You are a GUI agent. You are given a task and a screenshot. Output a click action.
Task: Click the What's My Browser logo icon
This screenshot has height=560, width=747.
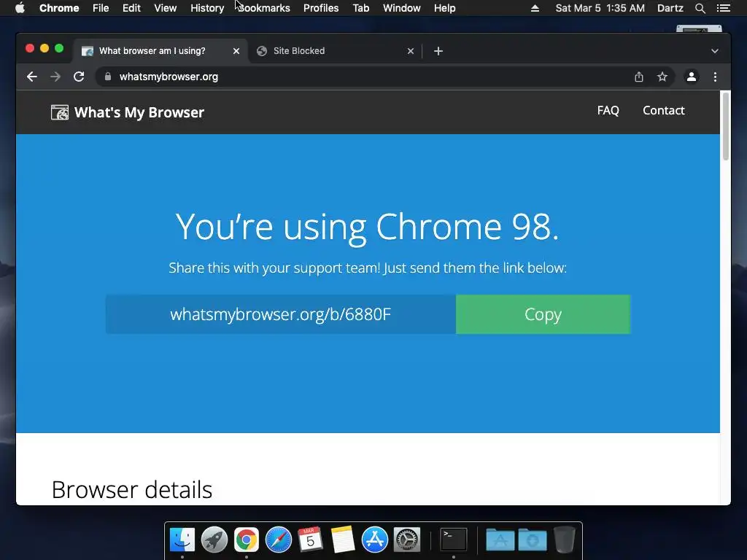[x=60, y=112]
